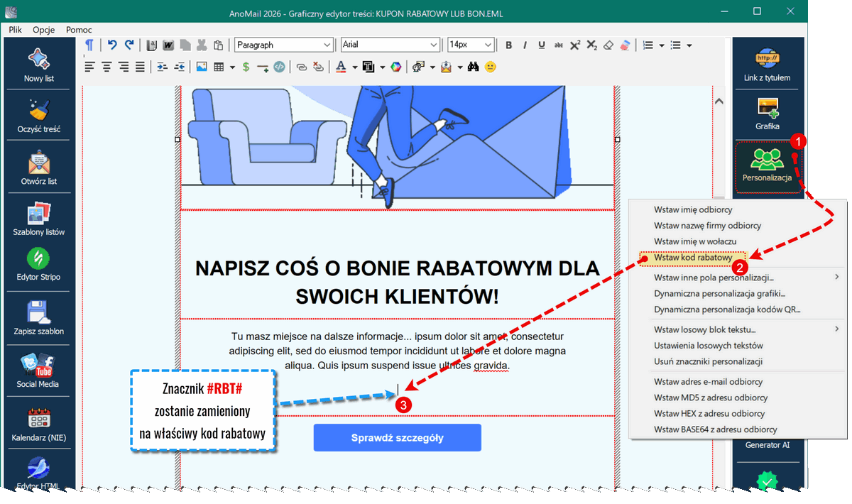Toggle Underline formatting
852x504 pixels.
pos(542,45)
